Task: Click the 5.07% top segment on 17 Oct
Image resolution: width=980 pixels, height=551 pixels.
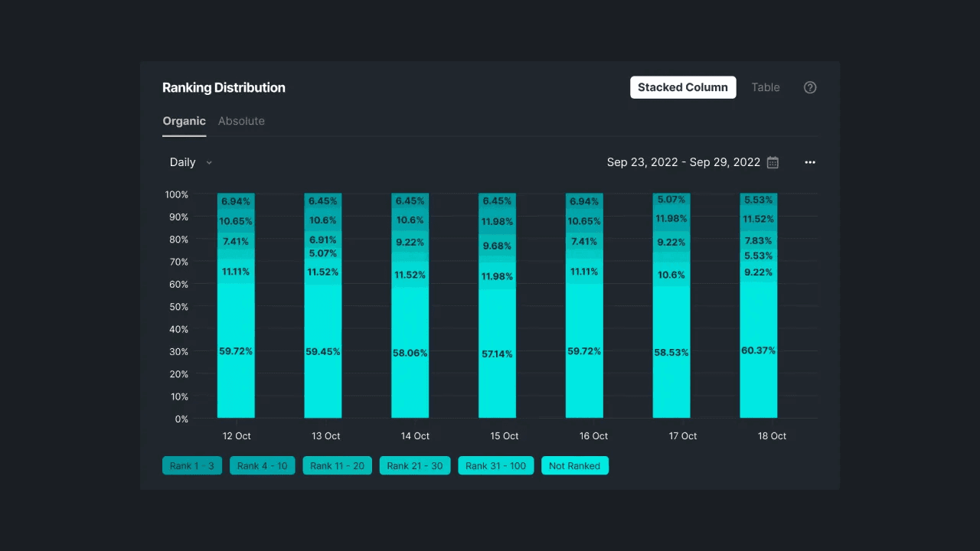Action: pos(671,200)
